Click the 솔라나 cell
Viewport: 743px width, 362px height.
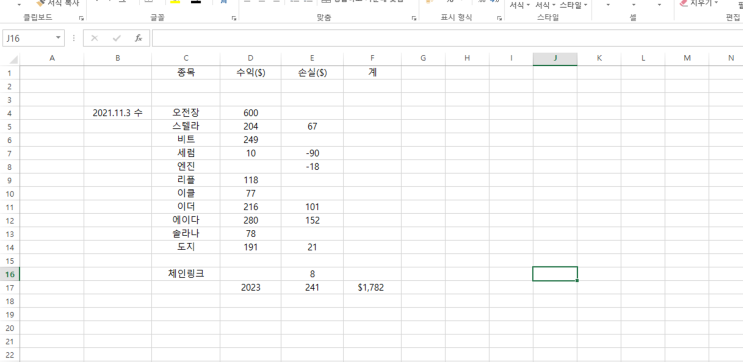point(186,234)
